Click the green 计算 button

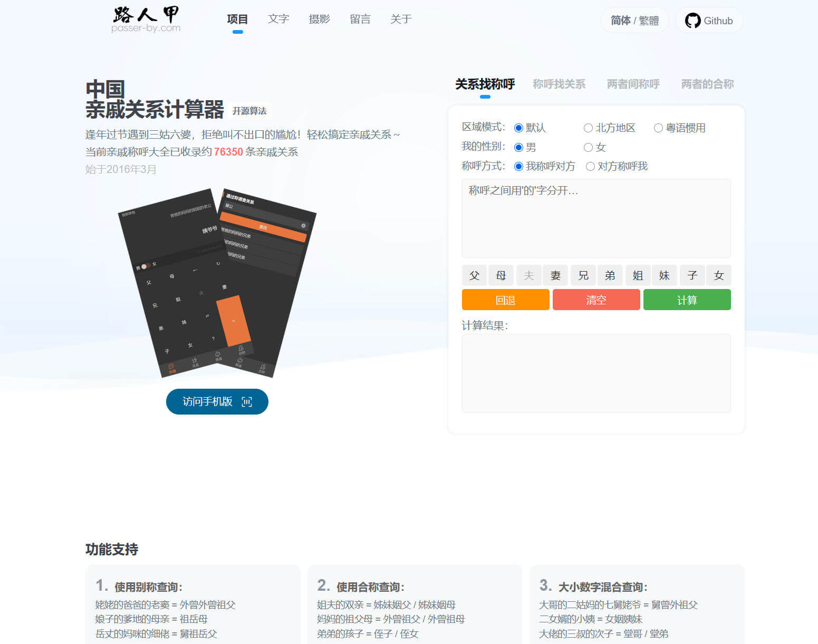pos(687,300)
